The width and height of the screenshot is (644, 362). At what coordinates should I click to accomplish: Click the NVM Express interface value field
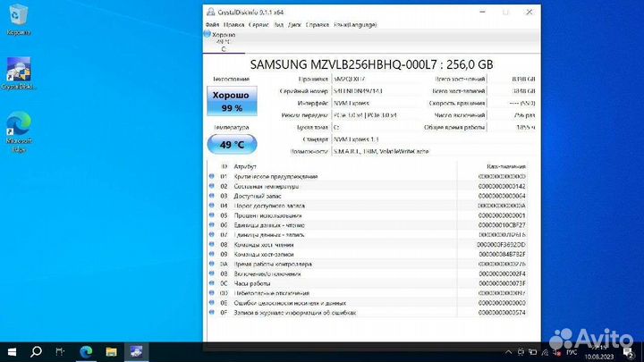point(377,103)
